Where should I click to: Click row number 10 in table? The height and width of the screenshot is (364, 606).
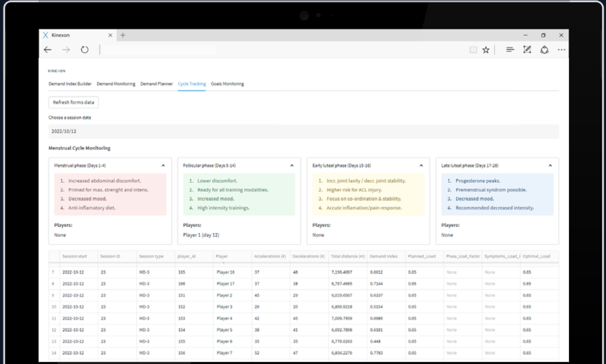54,307
